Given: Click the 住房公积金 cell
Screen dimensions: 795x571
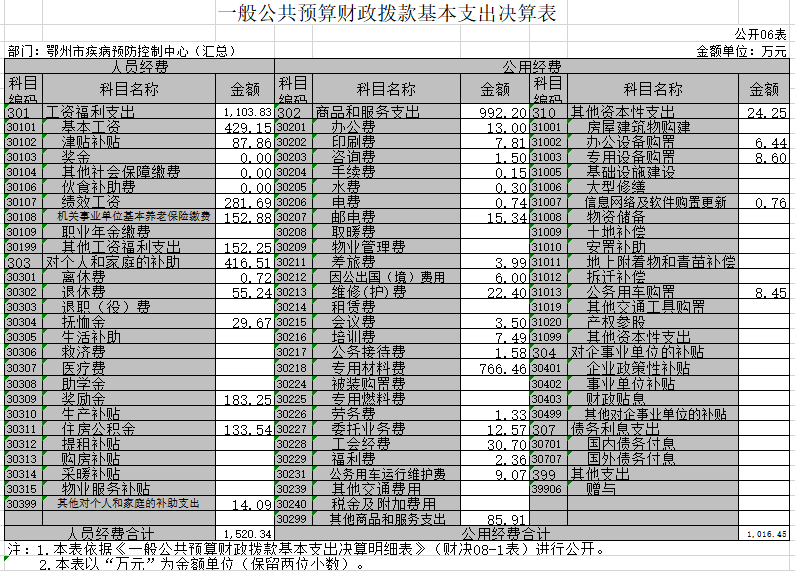Looking at the screenshot, I should coord(129,429).
